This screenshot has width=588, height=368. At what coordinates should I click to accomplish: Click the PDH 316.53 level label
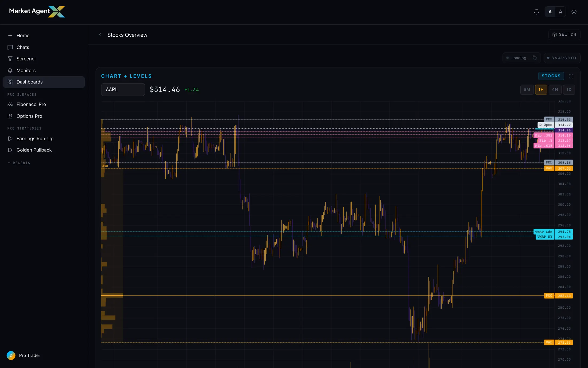559,119
